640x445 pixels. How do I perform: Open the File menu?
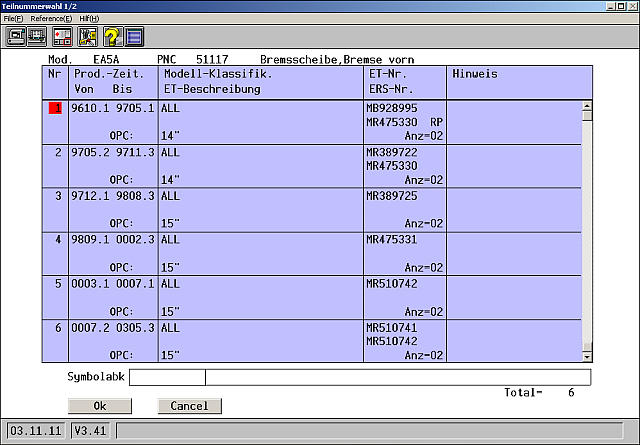(13, 19)
